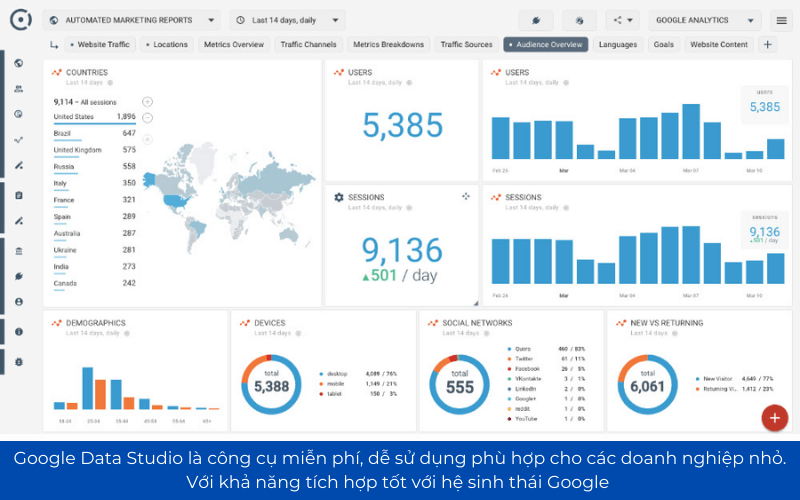
Task: Switch to the Website Traffic tab
Action: (x=100, y=44)
